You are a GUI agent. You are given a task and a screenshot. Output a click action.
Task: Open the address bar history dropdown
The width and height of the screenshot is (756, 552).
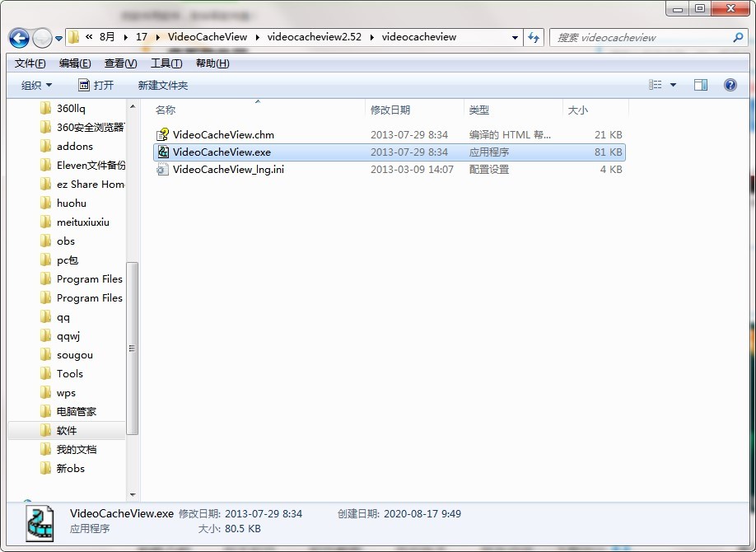(515, 37)
